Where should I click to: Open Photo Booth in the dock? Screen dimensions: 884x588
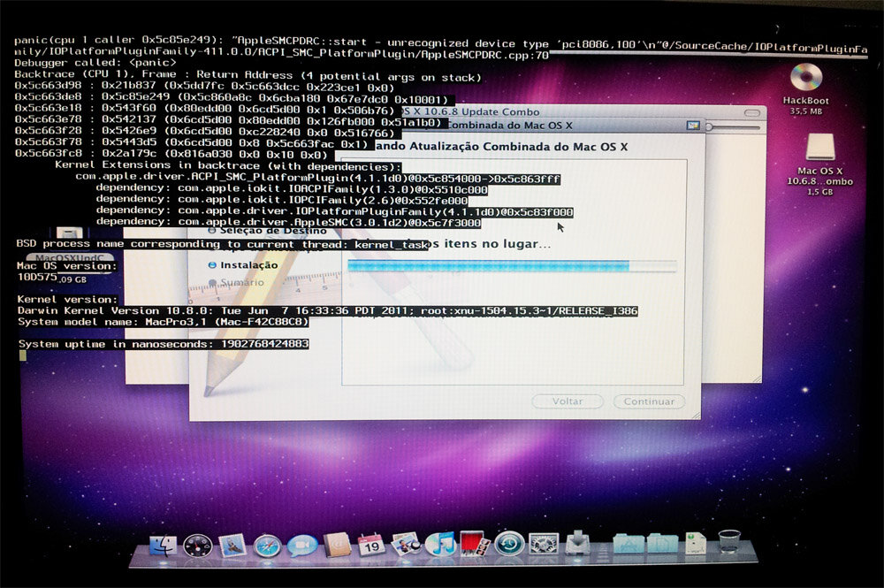(474, 543)
